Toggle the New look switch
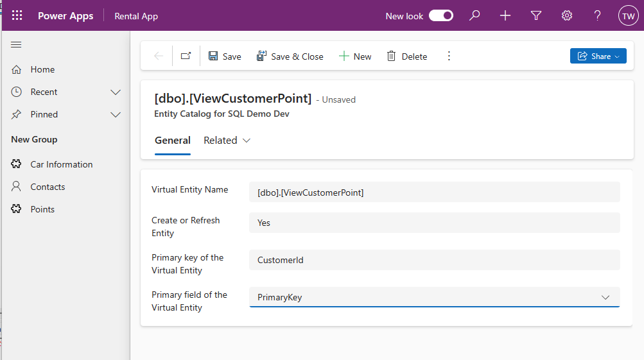Image resolution: width=644 pixels, height=360 pixels. point(441,15)
